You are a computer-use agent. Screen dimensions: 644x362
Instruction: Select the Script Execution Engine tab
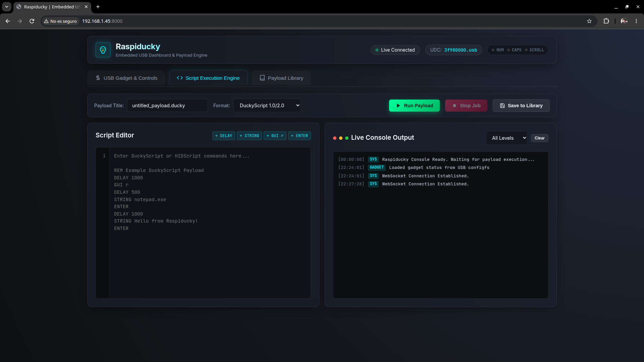point(208,78)
